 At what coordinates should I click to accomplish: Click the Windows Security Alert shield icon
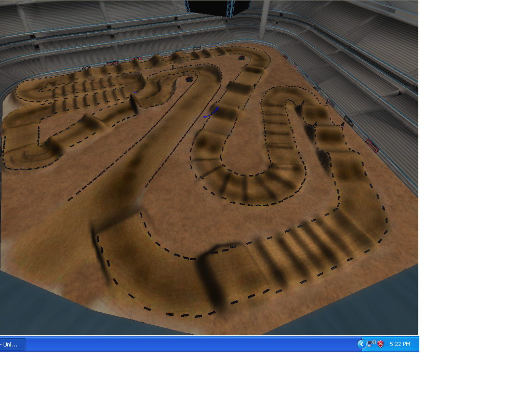coord(380,344)
